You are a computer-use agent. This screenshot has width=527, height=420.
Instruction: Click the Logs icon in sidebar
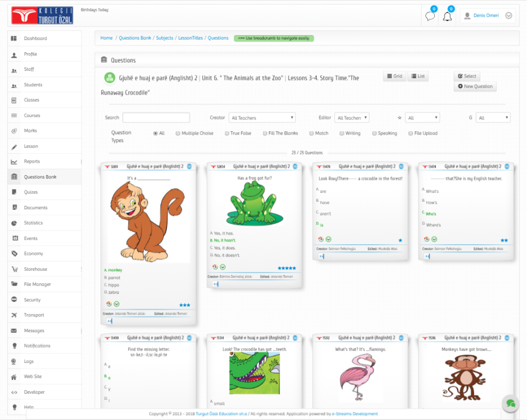pos(14,362)
